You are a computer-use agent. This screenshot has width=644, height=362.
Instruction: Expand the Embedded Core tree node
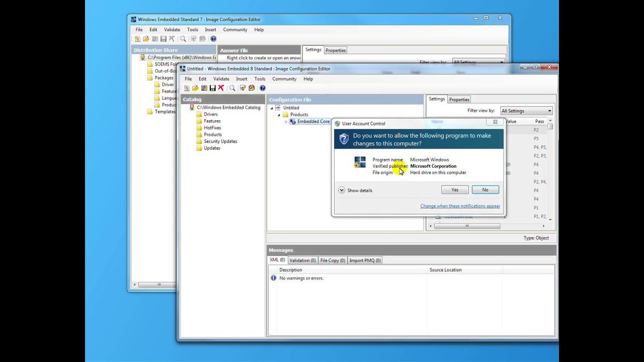tap(286, 122)
